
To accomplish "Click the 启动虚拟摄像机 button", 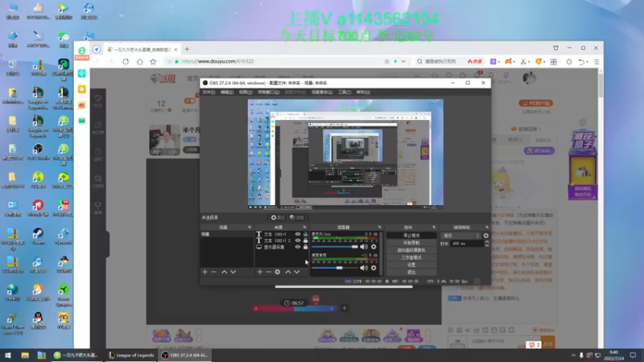I will click(411, 250).
